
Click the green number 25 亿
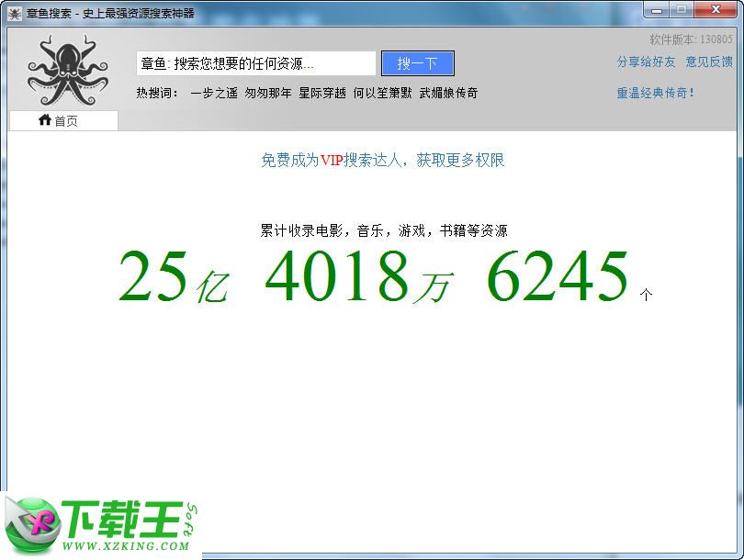pyautogui.click(x=174, y=276)
